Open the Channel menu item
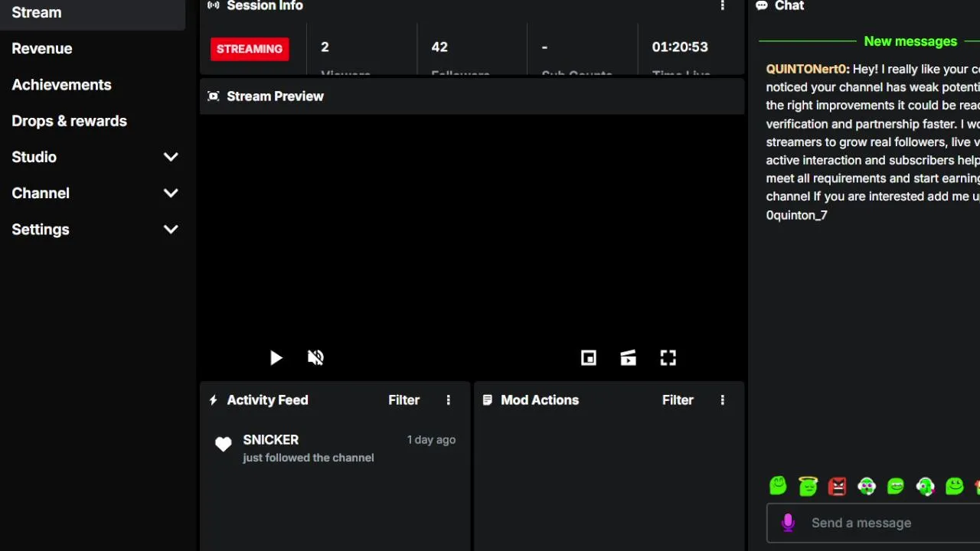 click(x=41, y=193)
